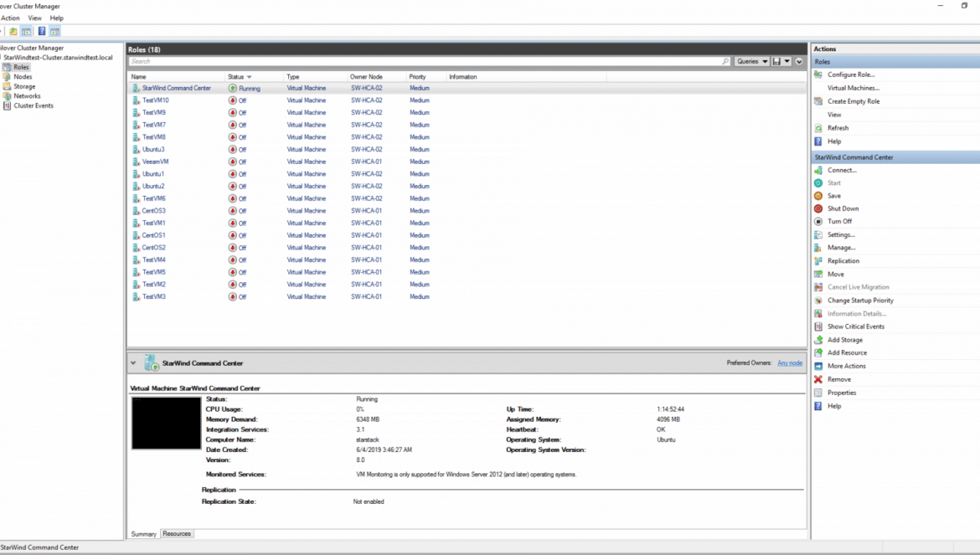Screen dimensions: 980x555
Task: Open the save query dropdown arrow
Action: (787, 61)
